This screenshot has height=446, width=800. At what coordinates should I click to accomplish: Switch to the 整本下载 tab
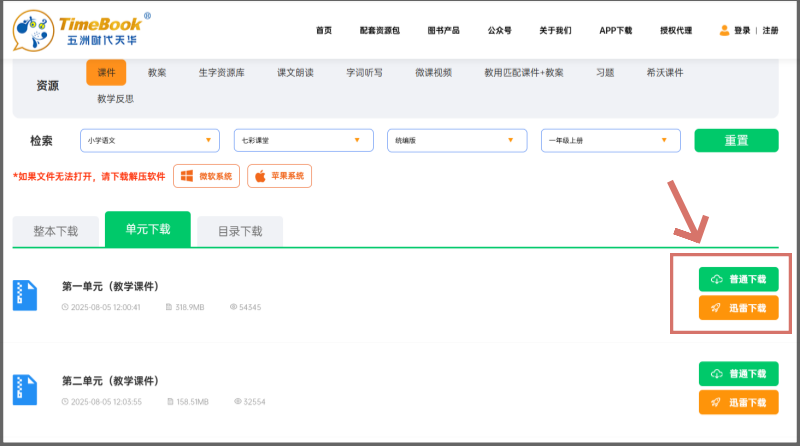pyautogui.click(x=55, y=231)
